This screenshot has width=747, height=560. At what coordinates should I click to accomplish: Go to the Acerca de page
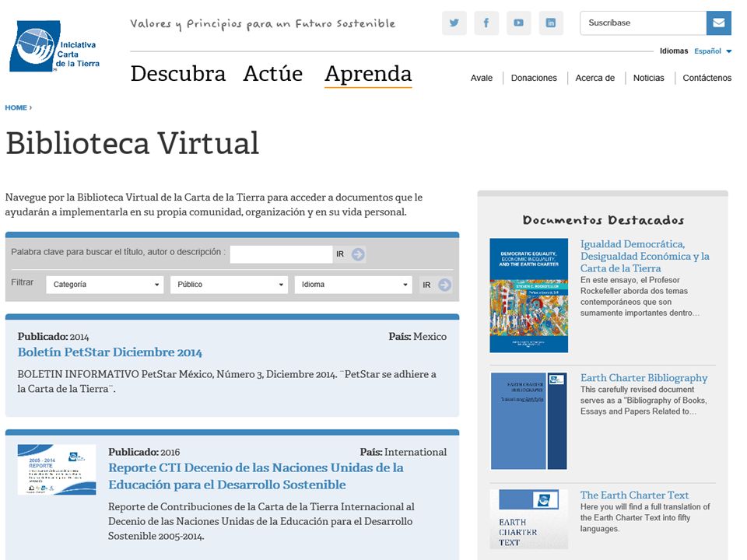595,78
